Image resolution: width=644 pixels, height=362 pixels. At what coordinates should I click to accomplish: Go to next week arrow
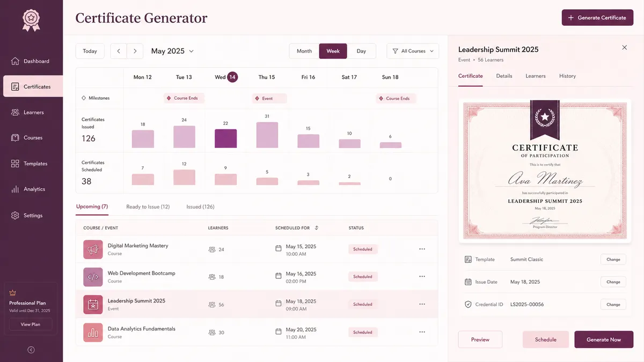(135, 51)
